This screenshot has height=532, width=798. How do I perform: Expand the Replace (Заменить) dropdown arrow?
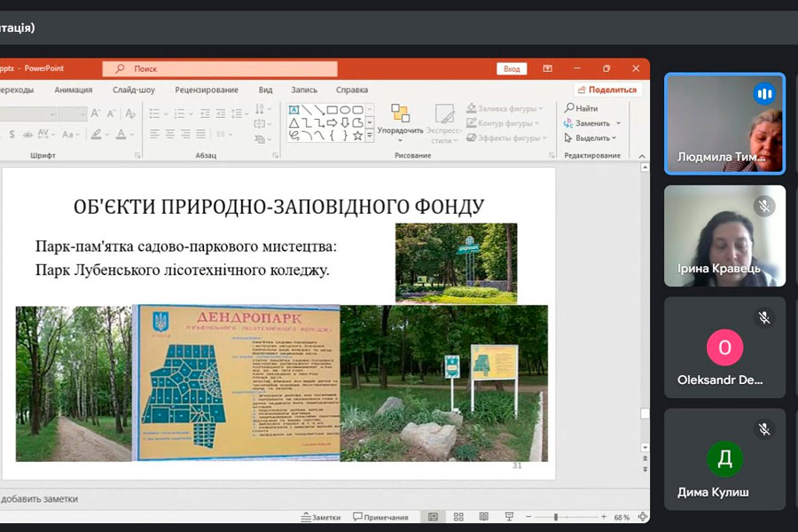pos(618,123)
